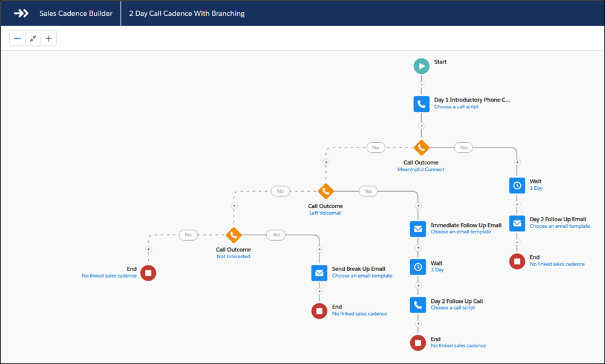Choose a call script for Day 2 Follow Up Call
Screen dimensions: 605x364
pos(453,308)
